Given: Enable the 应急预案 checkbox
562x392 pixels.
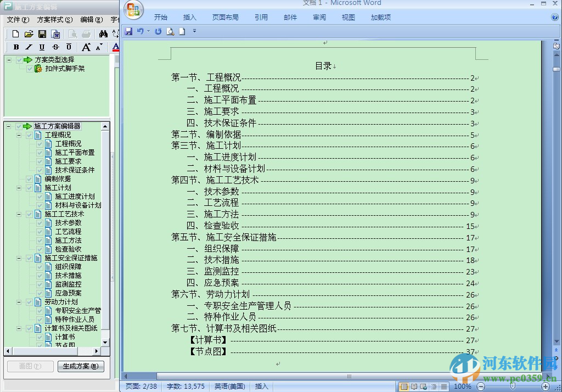Looking at the screenshot, I should tap(38, 293).
